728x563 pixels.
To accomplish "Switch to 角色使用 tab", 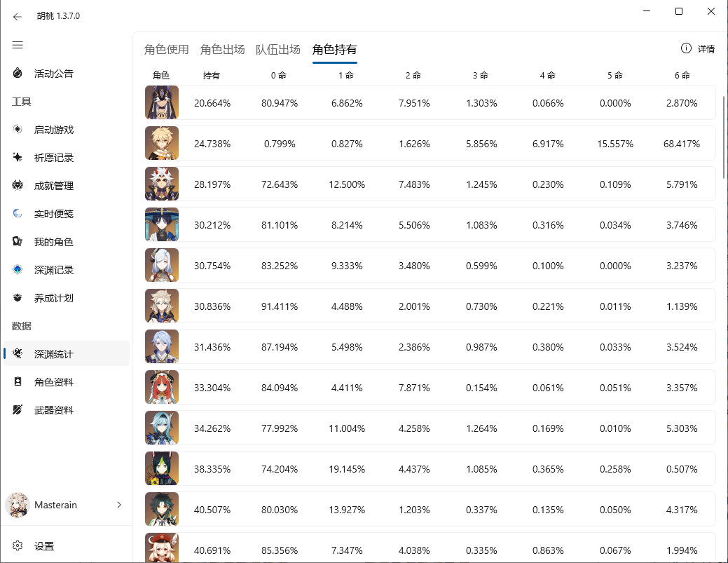I will tap(167, 49).
